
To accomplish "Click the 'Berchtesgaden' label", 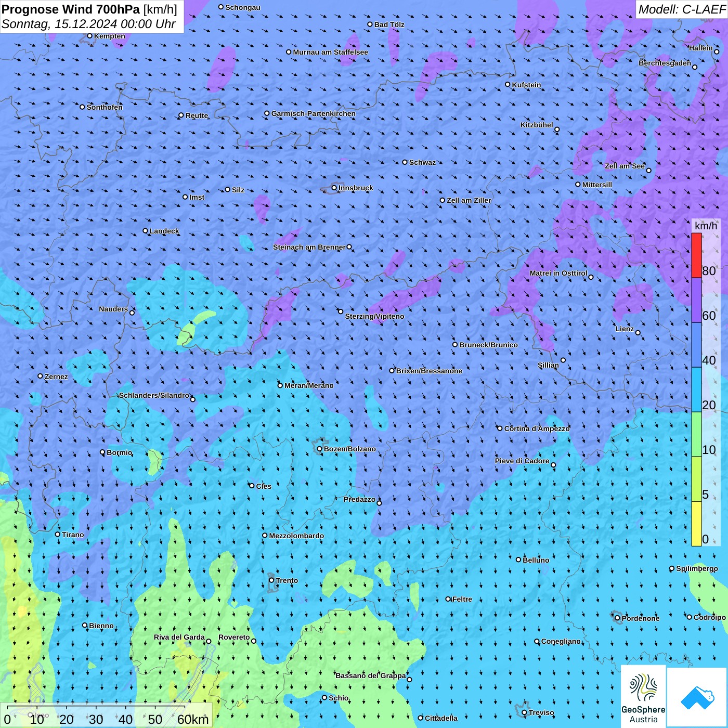I will (665, 63).
